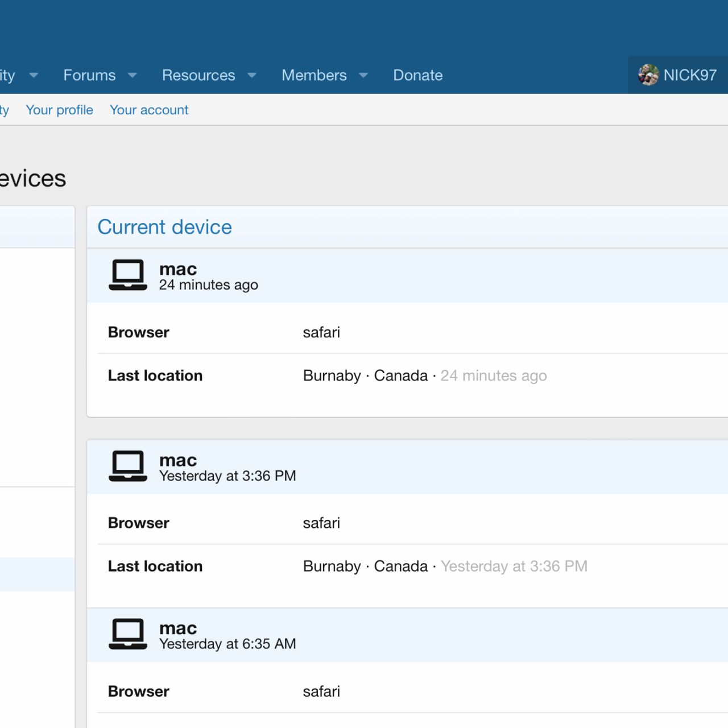Viewport: 728px width, 728px height.
Task: Click the NICK97 user avatar image
Action: 648,75
